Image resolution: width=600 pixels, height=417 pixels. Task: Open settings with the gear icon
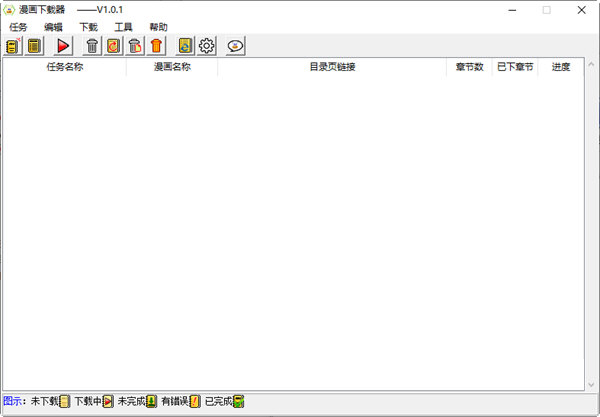(207, 46)
